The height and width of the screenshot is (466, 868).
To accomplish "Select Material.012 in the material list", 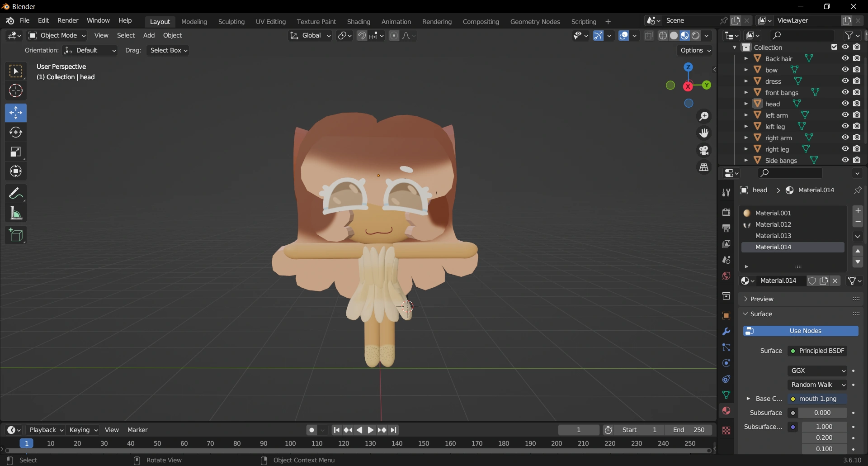I will 773,224.
